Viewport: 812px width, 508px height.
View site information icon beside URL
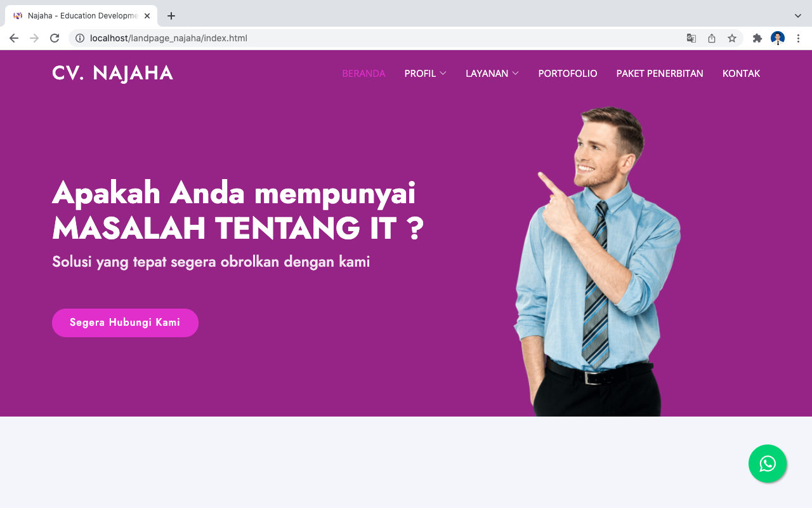[80, 38]
